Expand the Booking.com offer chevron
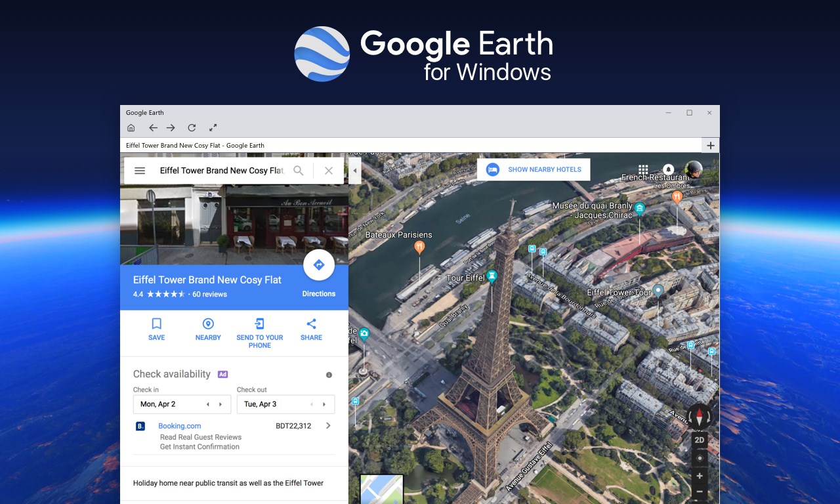This screenshot has height=504, width=840. 328,426
